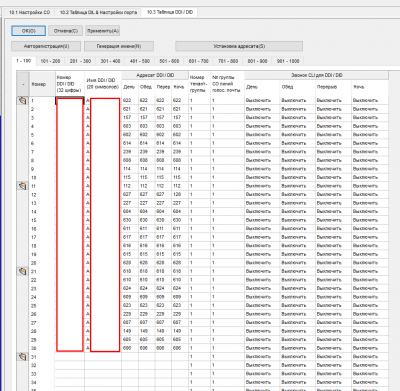Image resolution: width=400 pixels, height=391 pixels.
Task: Select Ночь destination 149 in row 28
Action: click(180, 331)
